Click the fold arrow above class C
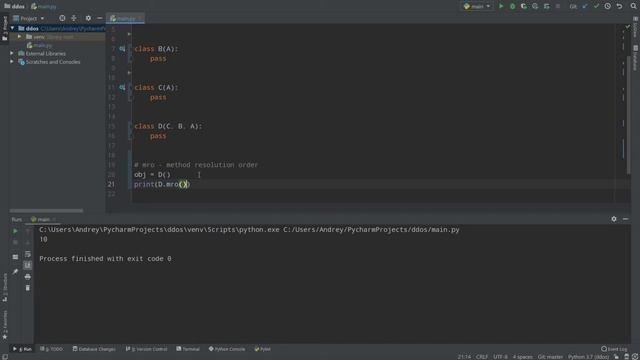Screen dimensions: 640x360 [129, 73]
